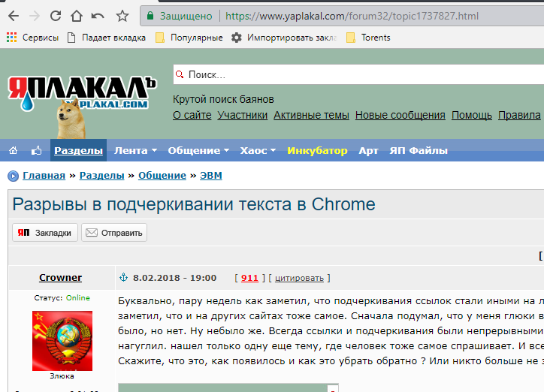Expand the Лента dropdown menu

point(135,150)
